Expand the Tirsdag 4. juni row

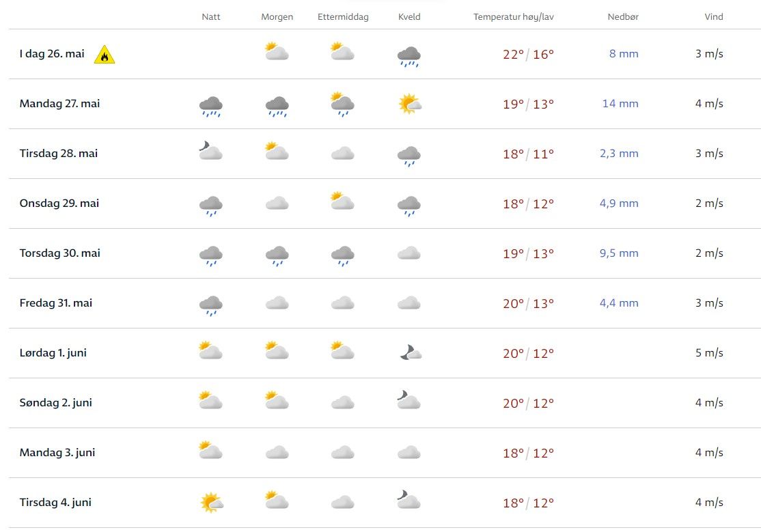(x=55, y=503)
